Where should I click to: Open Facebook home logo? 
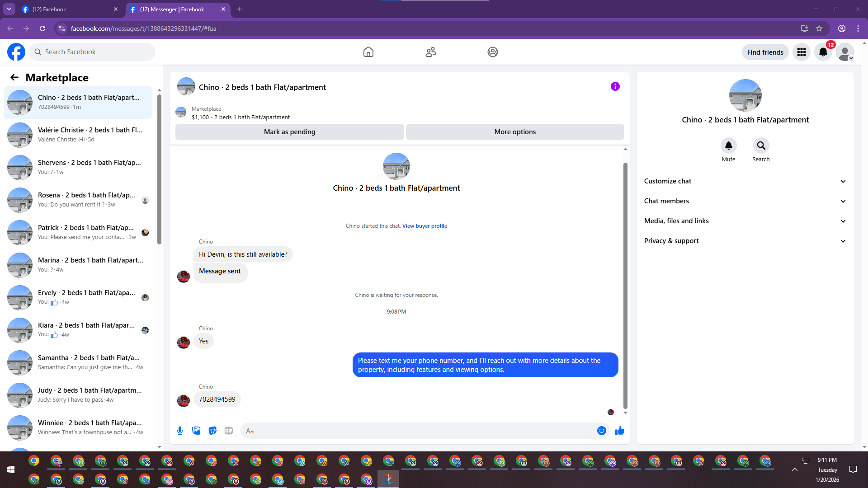point(16,52)
